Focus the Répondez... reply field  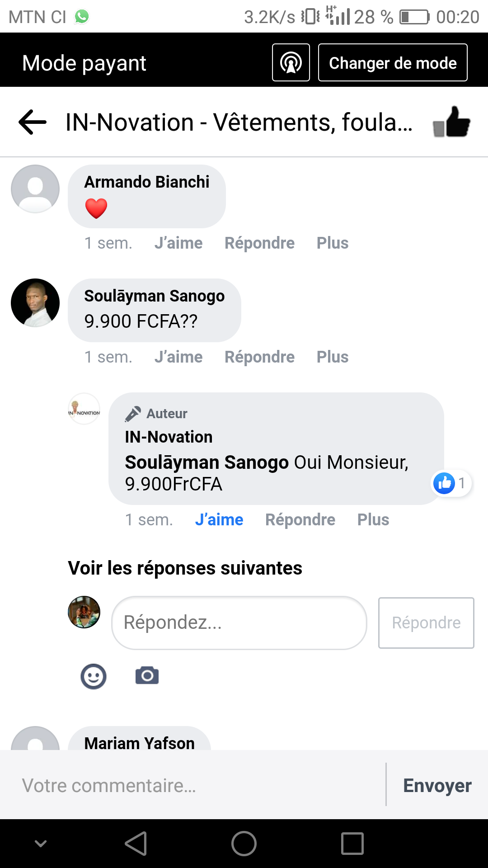coord(239,623)
